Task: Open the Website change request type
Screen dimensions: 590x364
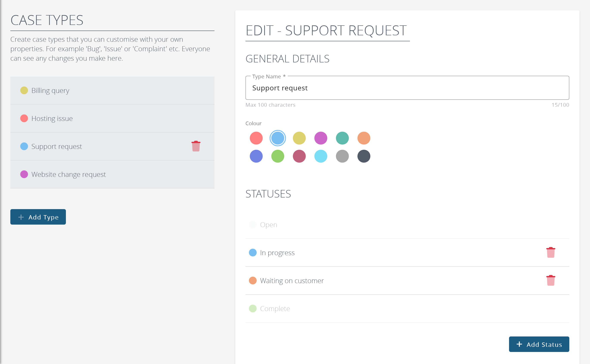Action: [x=112, y=174]
